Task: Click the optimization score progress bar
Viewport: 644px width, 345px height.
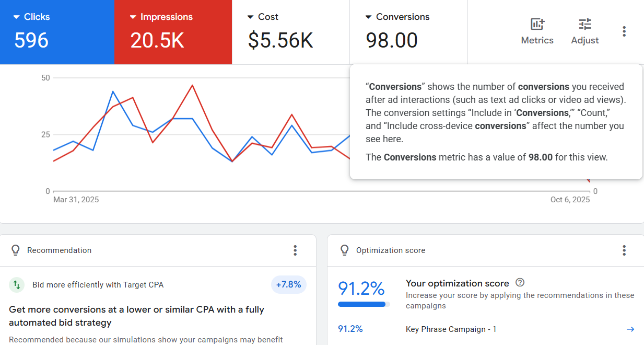Action: (364, 304)
